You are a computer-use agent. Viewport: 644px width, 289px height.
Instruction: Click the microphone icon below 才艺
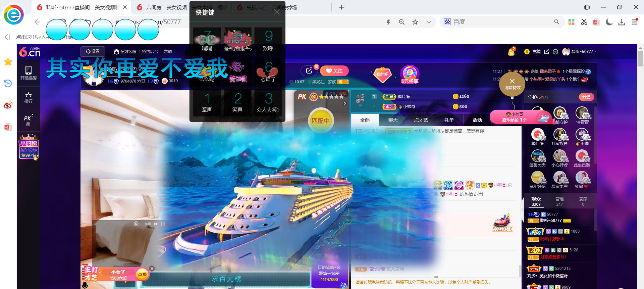pyautogui.click(x=85, y=285)
